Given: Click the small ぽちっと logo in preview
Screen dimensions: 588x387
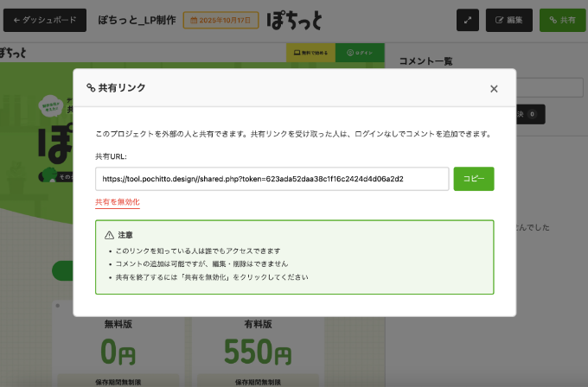Looking at the screenshot, I should click(13, 52).
